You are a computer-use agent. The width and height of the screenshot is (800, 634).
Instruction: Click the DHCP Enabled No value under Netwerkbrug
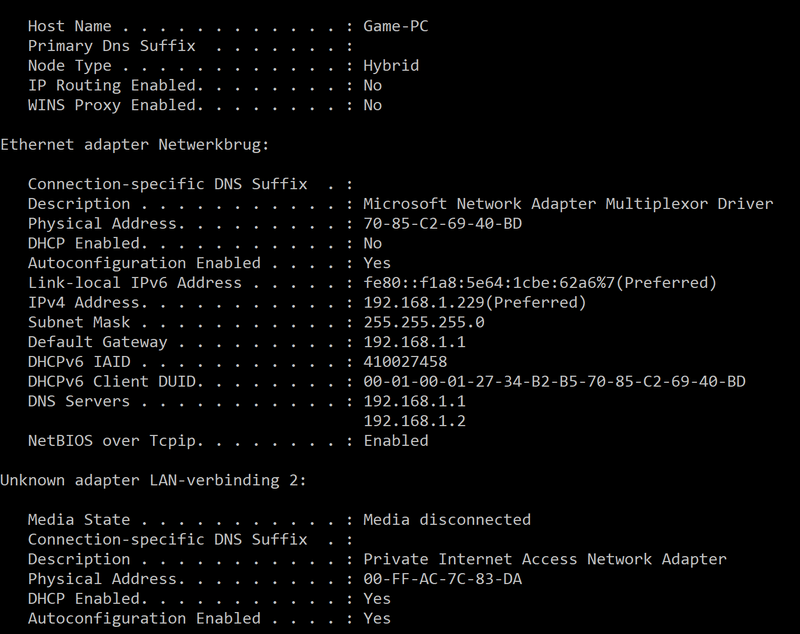tap(372, 243)
